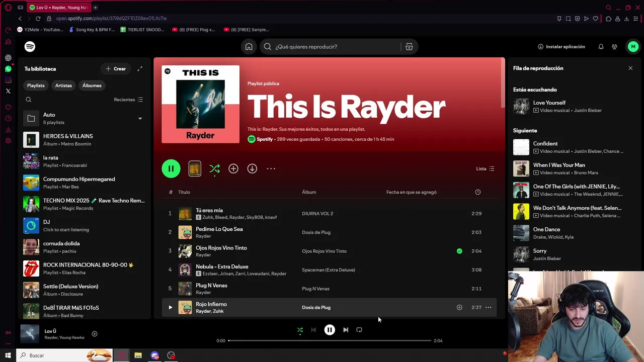
Task: Click the Spotify logo in the header
Action: [x=30, y=47]
